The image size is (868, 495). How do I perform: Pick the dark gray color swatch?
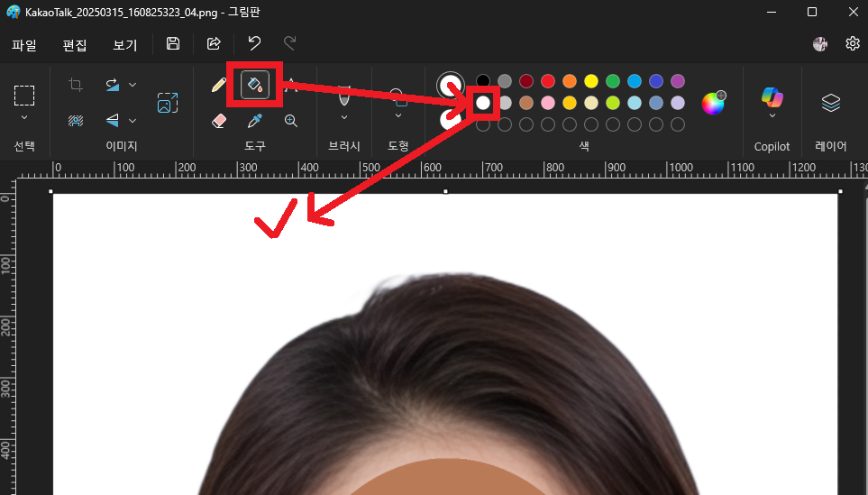[505, 81]
